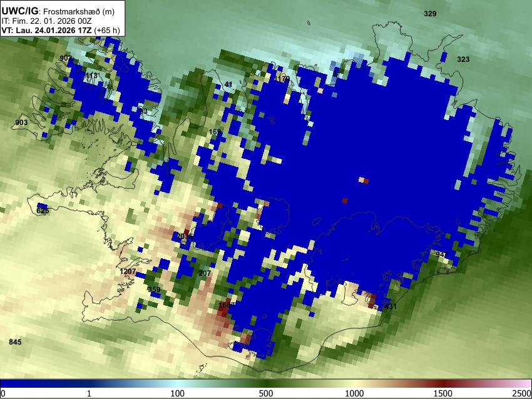
Task: Pick the 1000 tick label on the color scale
Action: [x=354, y=393]
